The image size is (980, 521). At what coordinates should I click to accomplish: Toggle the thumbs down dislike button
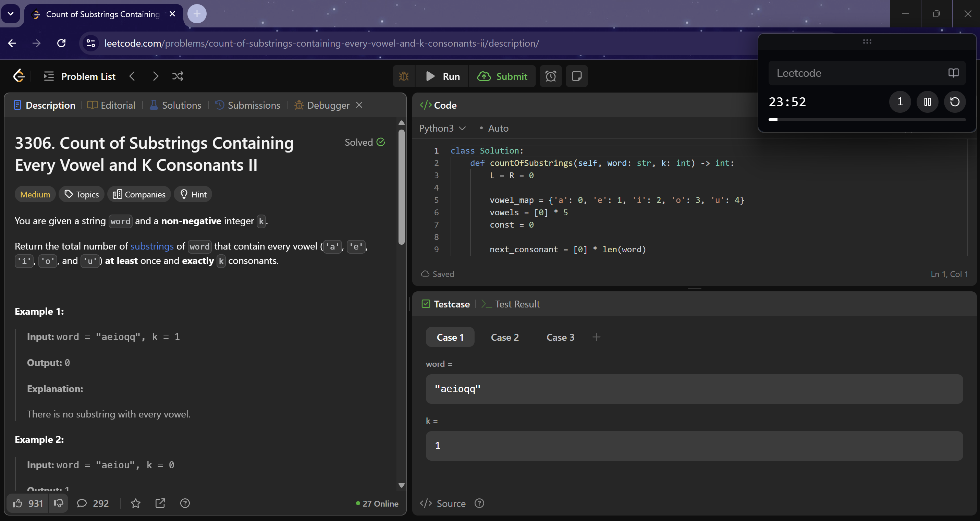58,504
